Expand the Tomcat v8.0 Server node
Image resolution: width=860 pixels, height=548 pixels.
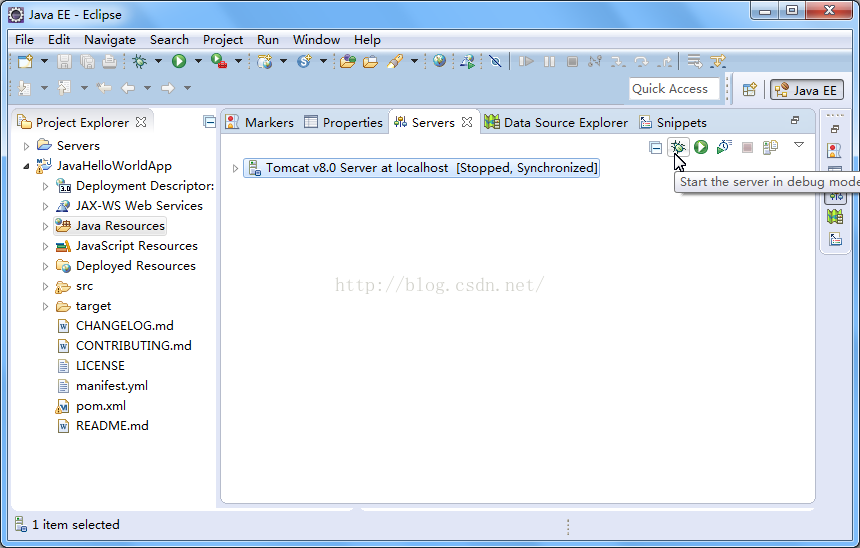click(x=235, y=168)
